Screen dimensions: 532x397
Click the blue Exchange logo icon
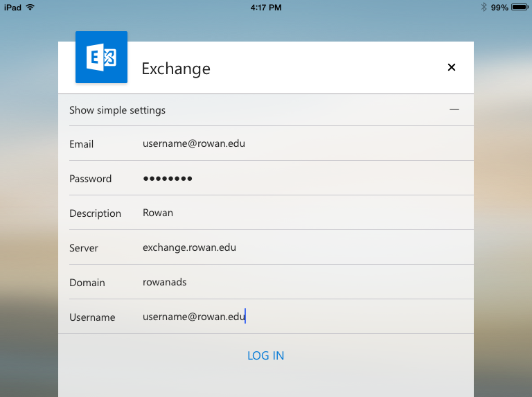(101, 57)
